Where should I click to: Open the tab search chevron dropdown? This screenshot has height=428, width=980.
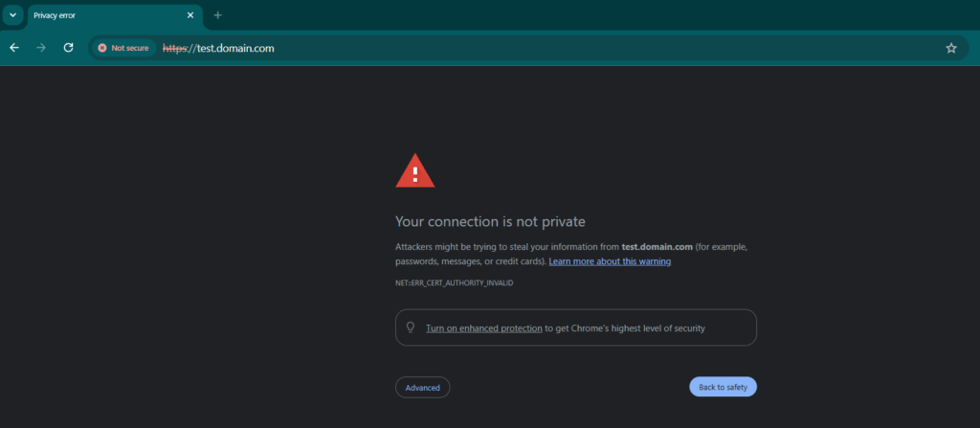12,15
